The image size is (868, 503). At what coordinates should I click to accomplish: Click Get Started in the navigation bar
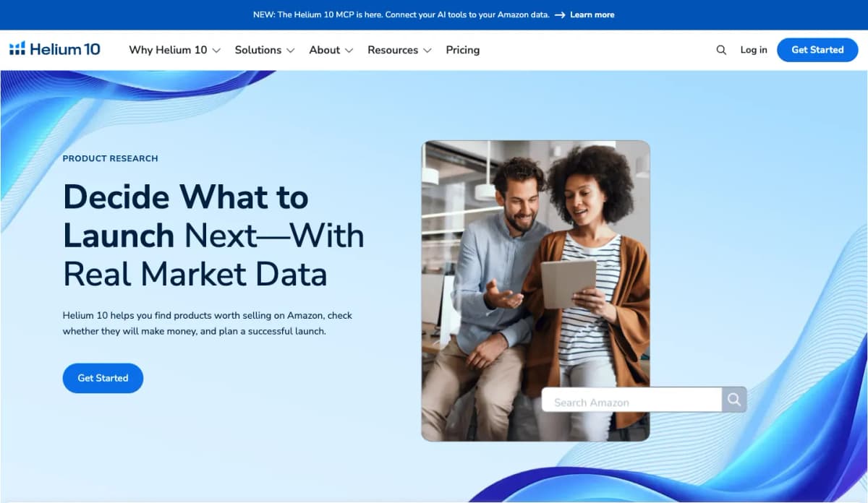pyautogui.click(x=817, y=50)
